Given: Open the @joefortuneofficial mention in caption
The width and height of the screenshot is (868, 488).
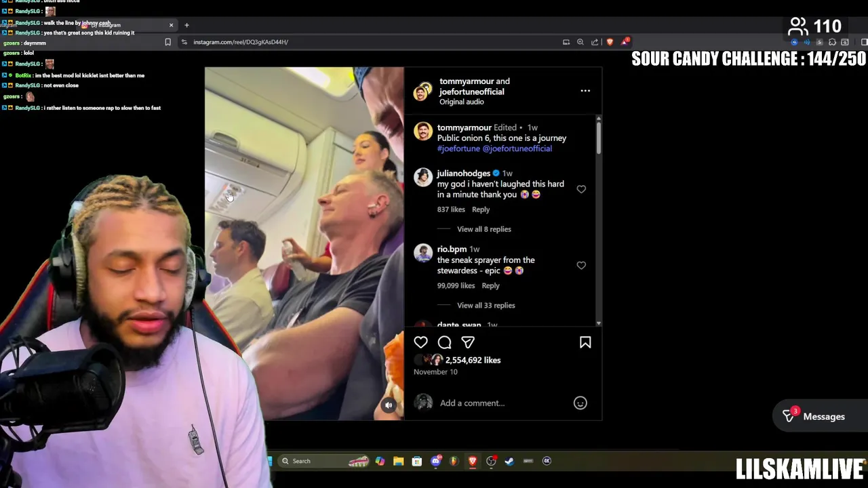Looking at the screenshot, I should click(517, 148).
